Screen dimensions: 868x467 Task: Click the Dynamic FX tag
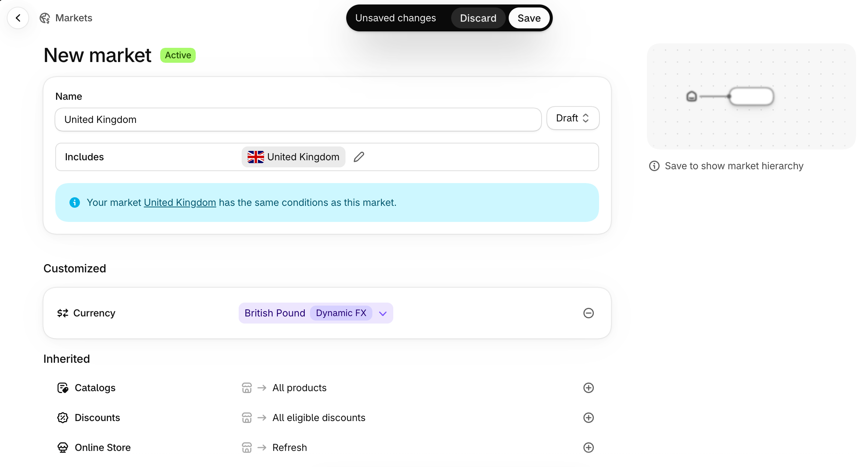[341, 313]
